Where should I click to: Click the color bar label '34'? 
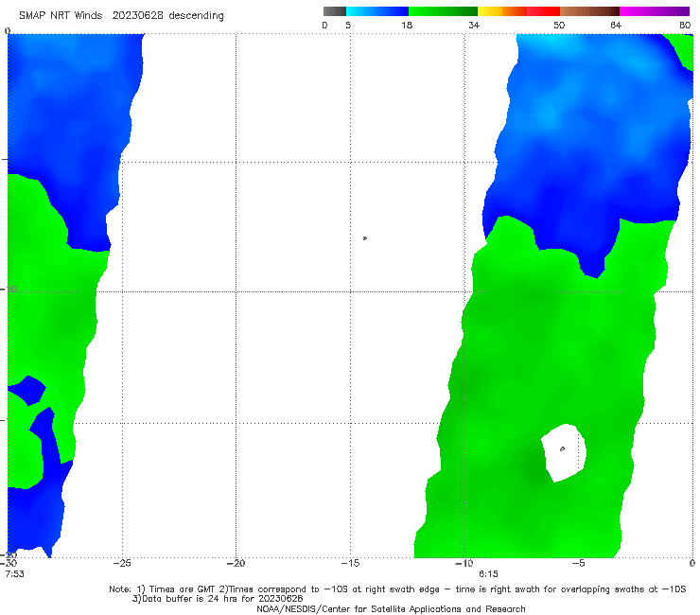click(x=474, y=26)
